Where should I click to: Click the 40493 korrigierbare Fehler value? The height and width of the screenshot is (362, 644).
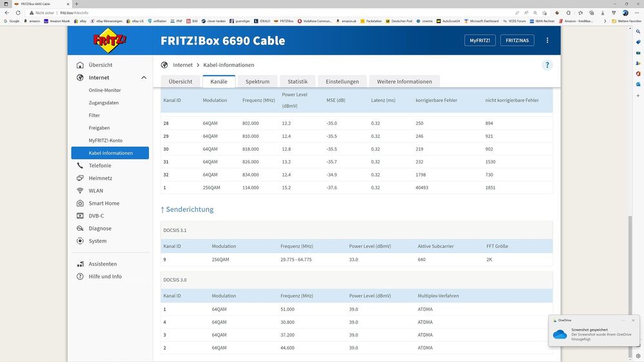tap(422, 187)
